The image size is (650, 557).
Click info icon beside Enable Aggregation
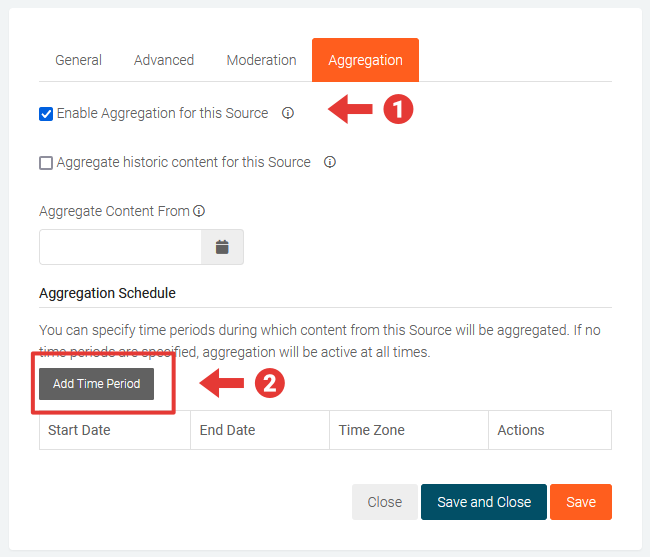tap(288, 113)
